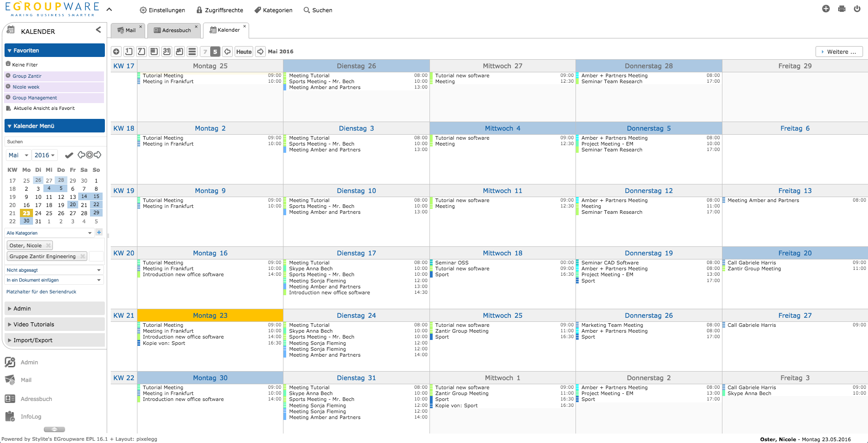This screenshot has width=868, height=443.
Task: Go to previous period, arrow left of Heute
Action: pyautogui.click(x=228, y=52)
